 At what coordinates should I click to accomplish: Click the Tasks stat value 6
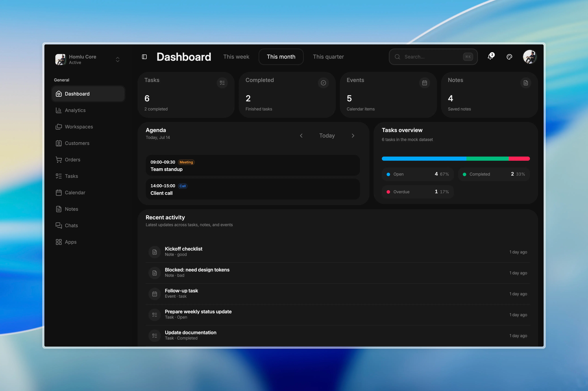(x=147, y=98)
